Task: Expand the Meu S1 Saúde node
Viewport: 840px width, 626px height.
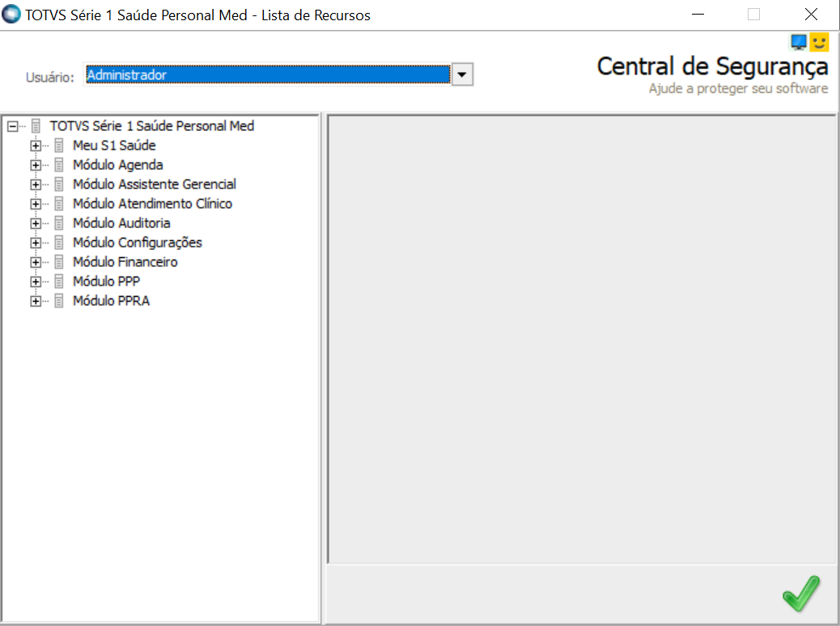Action: pyautogui.click(x=36, y=146)
